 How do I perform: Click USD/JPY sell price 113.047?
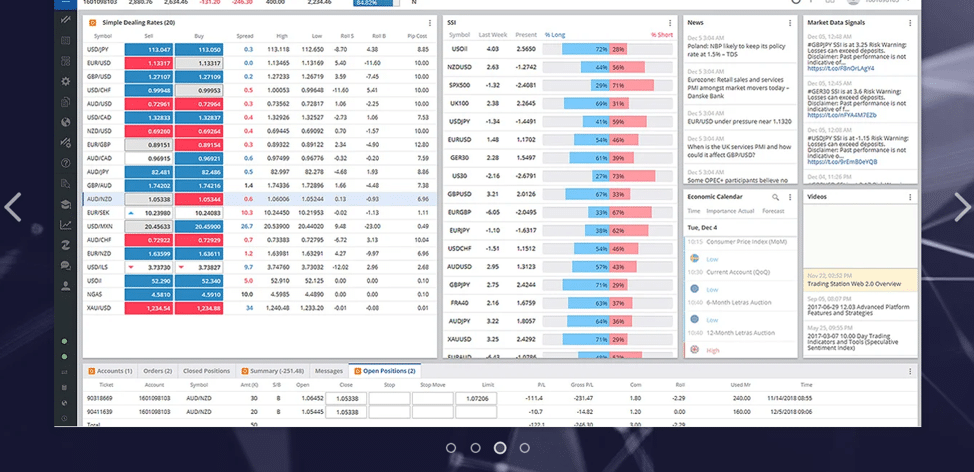point(148,50)
